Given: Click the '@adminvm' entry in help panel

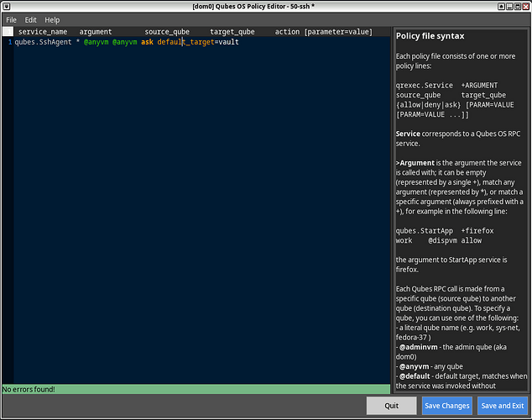Looking at the screenshot, I should pyautogui.click(x=419, y=347).
